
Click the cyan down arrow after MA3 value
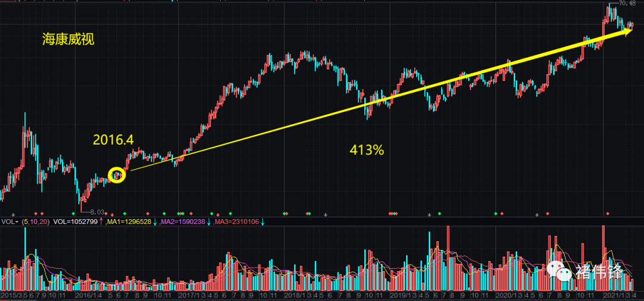click(262, 222)
